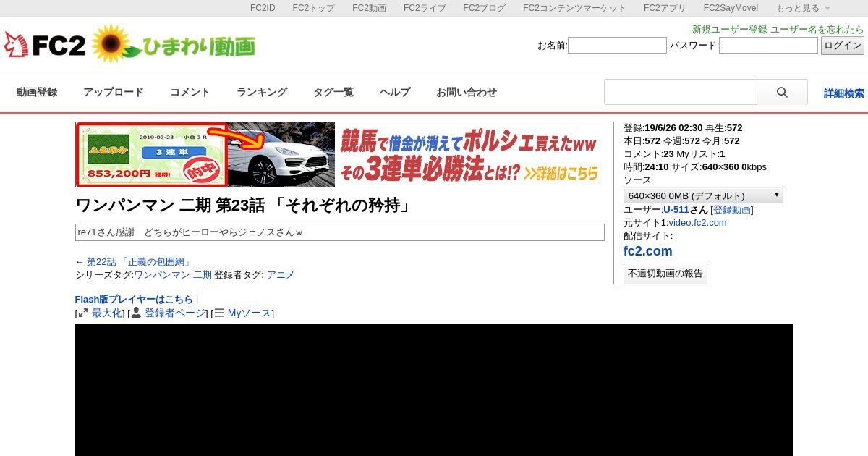Click the horse racing Porsche banner ad
Screen dimensions: 868x456
coord(339,154)
